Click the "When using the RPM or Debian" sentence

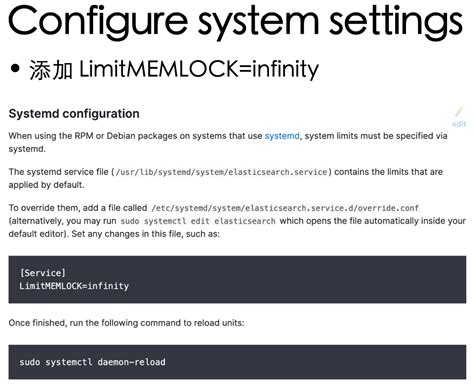[228, 142]
